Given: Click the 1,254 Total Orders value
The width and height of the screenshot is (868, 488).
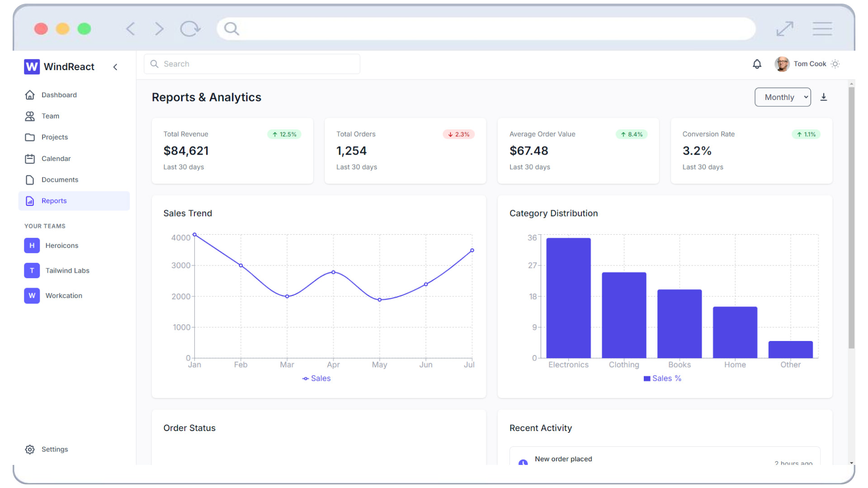Looking at the screenshot, I should coord(351,151).
